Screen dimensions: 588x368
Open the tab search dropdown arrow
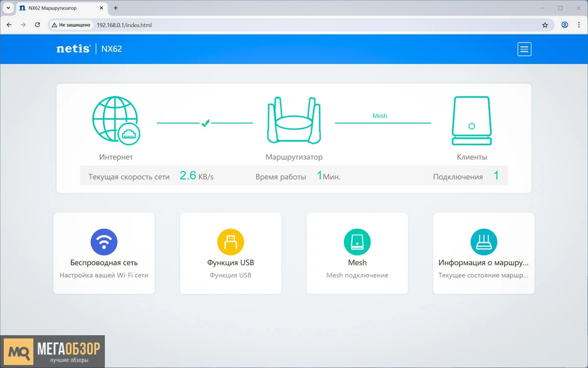[8, 8]
